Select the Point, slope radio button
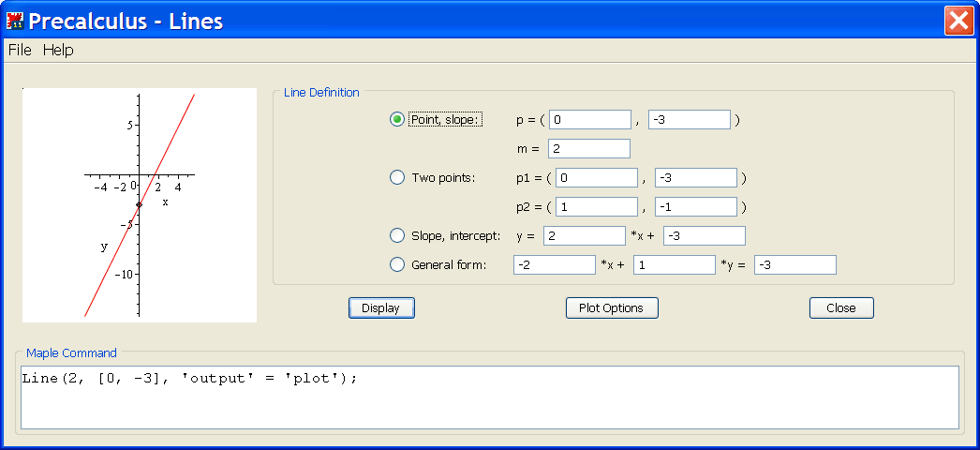This screenshot has width=980, height=450. point(397,119)
